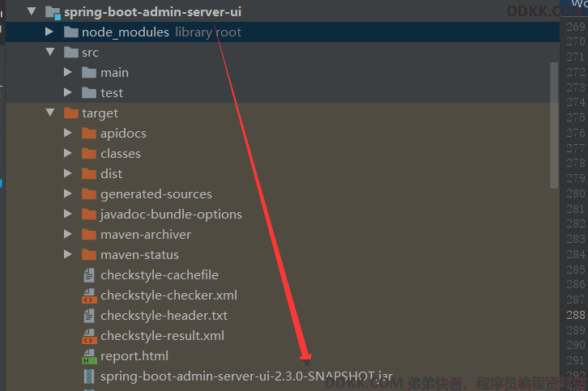
Task: Click line number 284 in gutter
Action: click(576, 254)
